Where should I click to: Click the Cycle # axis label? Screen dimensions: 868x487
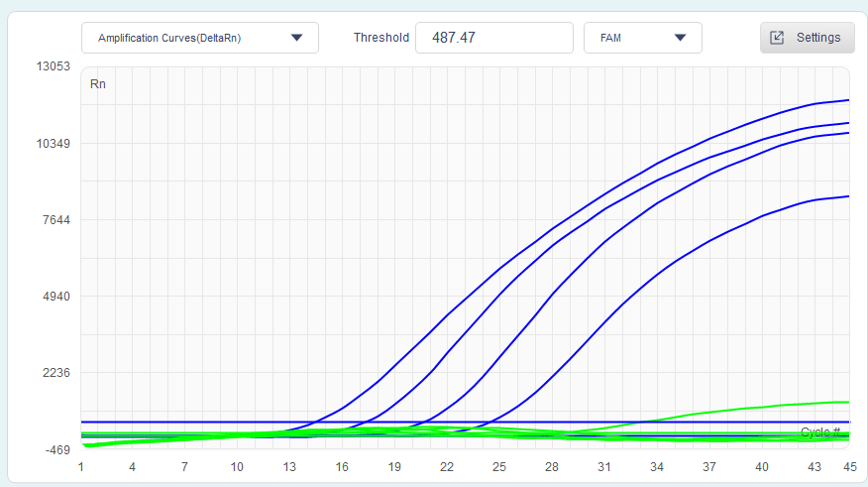819,431
